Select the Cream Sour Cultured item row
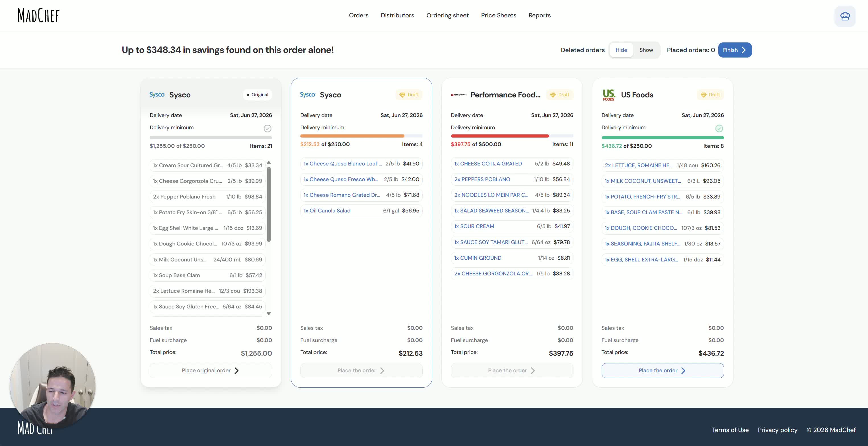Viewport: 868px width, 446px height. pos(207,165)
